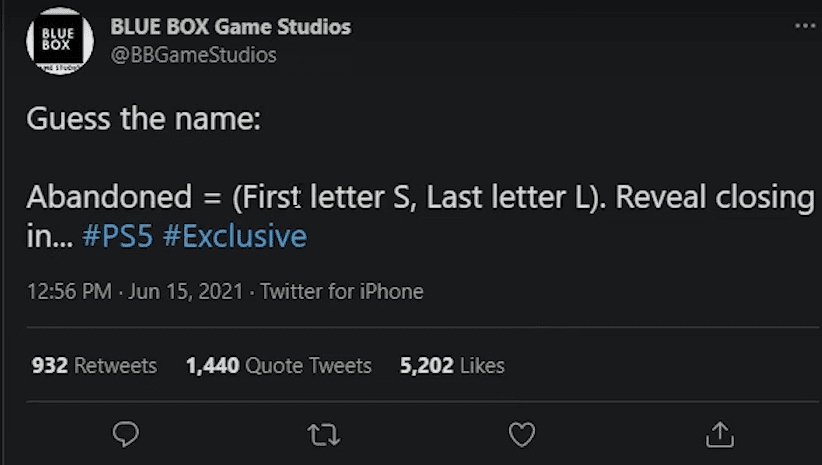This screenshot has width=822, height=465.
Task: Click the Jun 15, 2021 date
Action: pyautogui.click(x=186, y=291)
